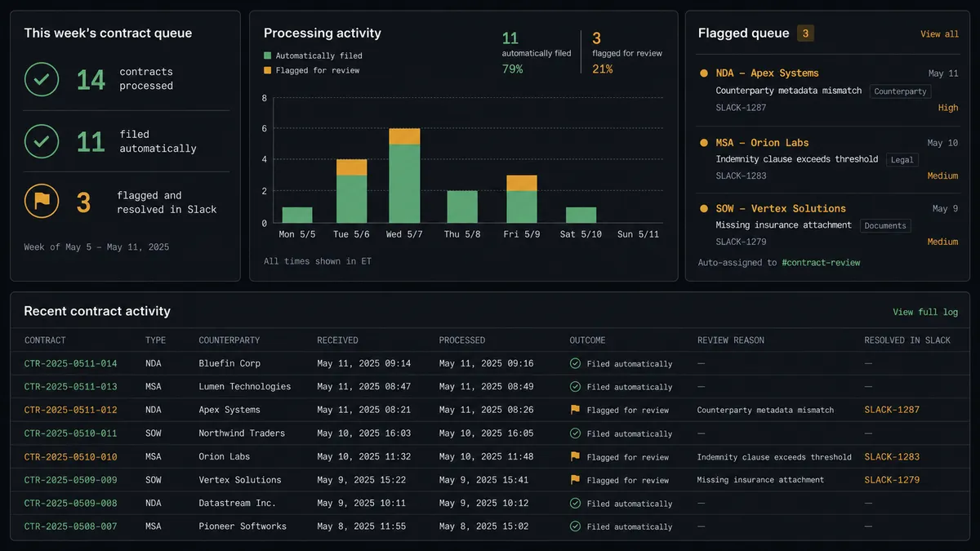Click the RESOLVED IN SLACK column header
980x551 pixels.
click(x=907, y=340)
